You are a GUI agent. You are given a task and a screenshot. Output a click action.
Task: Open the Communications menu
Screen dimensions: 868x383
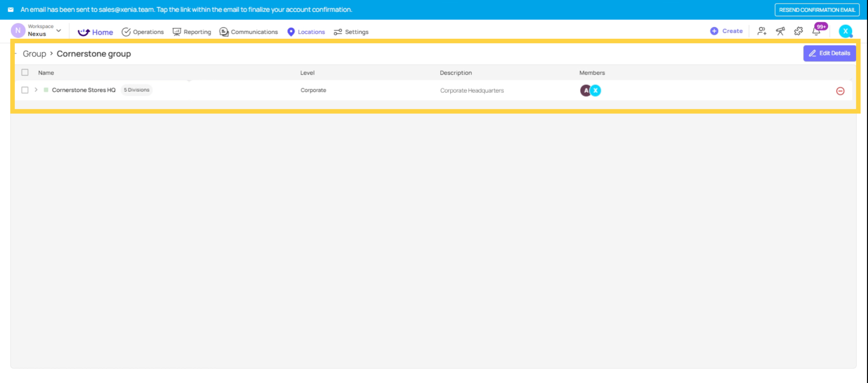coord(249,32)
